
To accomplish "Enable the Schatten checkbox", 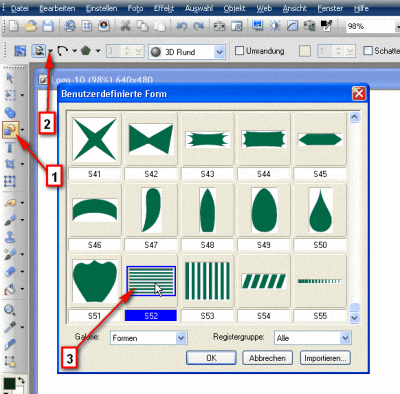I will click(x=368, y=51).
